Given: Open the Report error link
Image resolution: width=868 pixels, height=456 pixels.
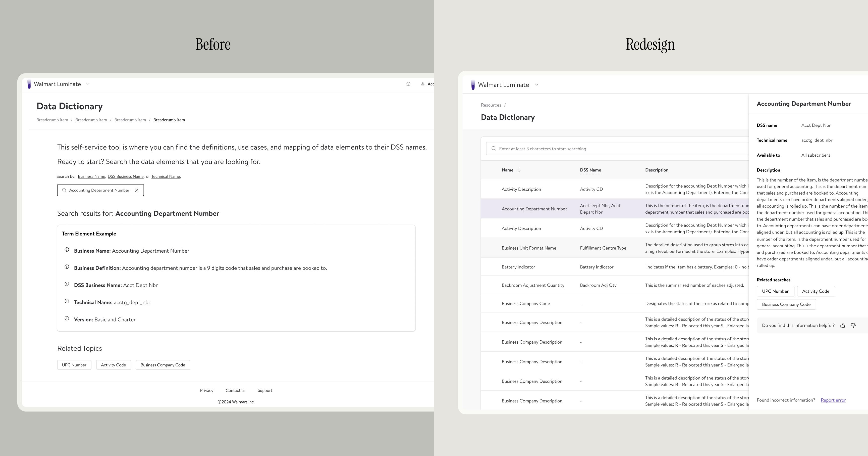Looking at the screenshot, I should 833,400.
